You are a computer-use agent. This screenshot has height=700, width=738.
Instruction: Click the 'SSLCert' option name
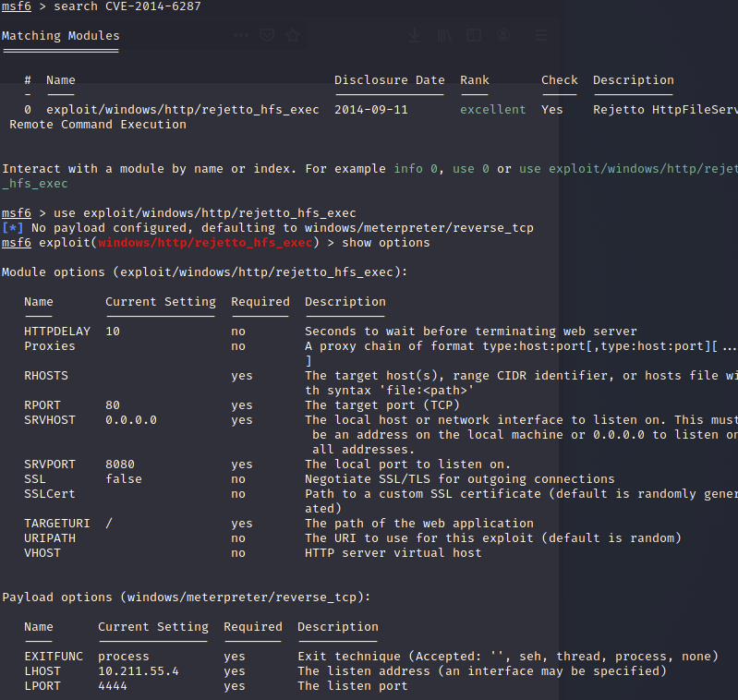point(50,494)
